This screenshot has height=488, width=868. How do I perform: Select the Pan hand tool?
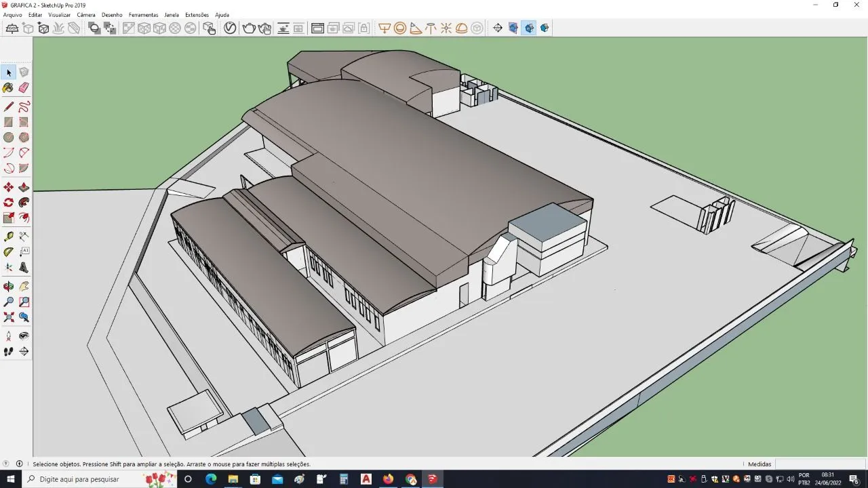24,287
